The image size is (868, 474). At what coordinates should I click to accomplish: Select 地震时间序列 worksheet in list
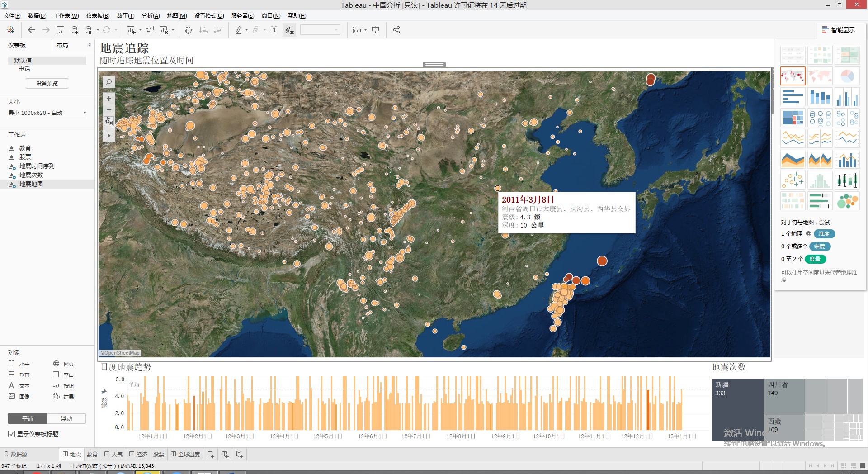[x=37, y=166]
